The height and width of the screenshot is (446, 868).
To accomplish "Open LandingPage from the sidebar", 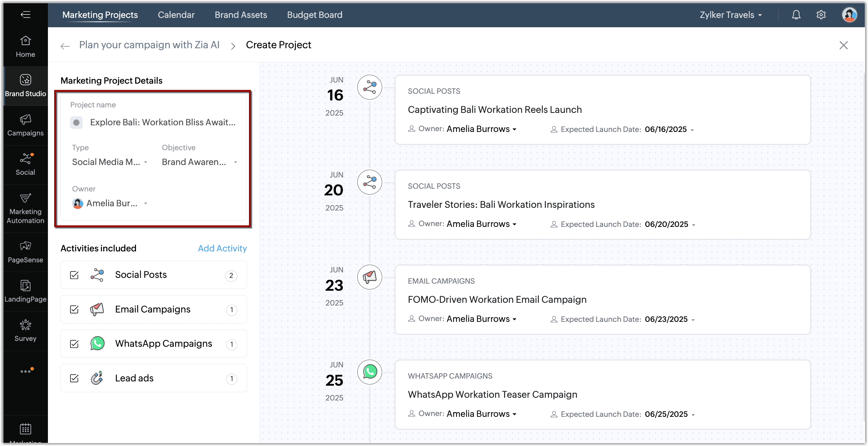I will 25,291.
